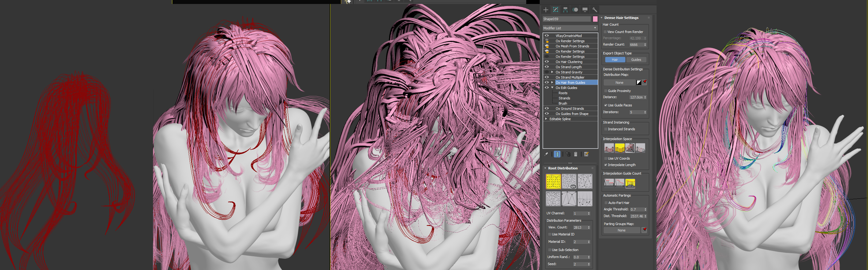Collapse the Ox Edit Guides modifier
868x270 pixels.
tap(552, 88)
